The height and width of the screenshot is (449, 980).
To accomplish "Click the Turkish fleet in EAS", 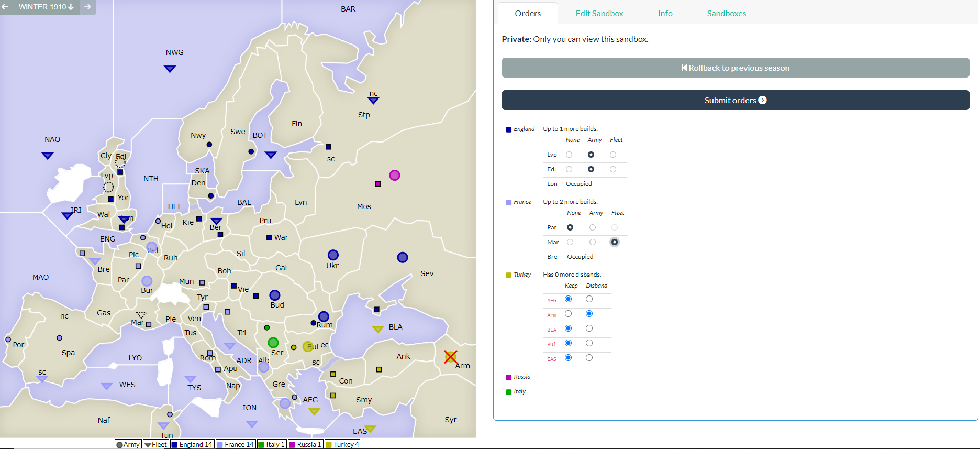I will 370,429.
